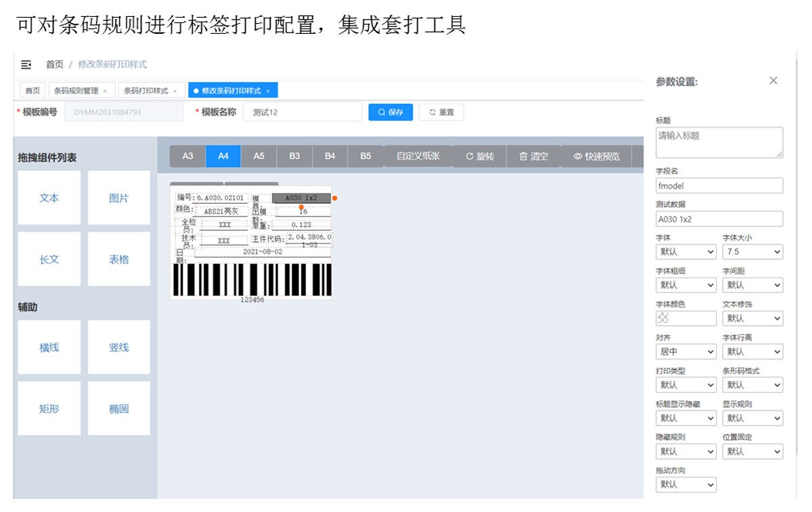Select the 文本 drag component
Screen dimensions: 812x512
49,198
